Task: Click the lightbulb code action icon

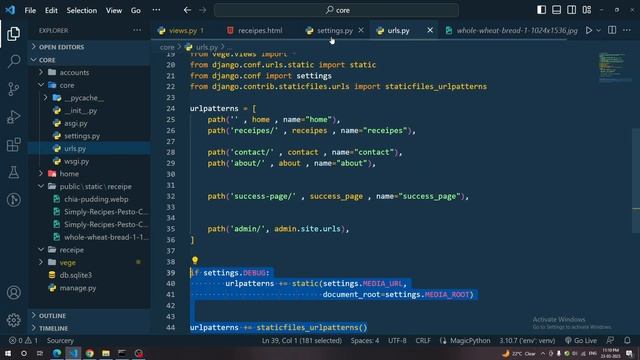Action: (x=195, y=260)
